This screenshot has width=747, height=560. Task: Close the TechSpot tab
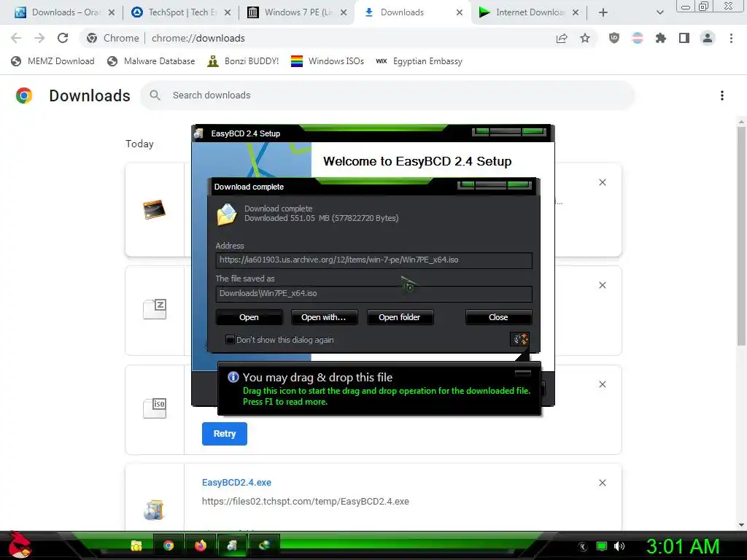228,12
